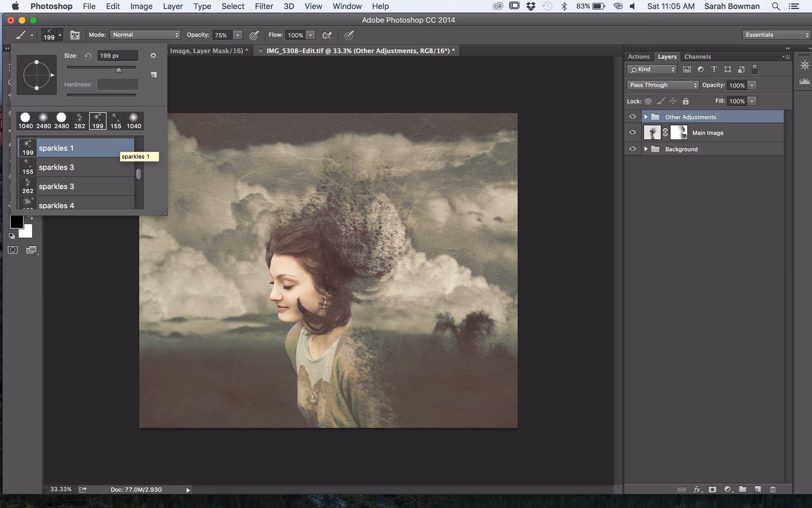Hide the Main Image layer
This screenshot has width=812, height=508.
[x=633, y=132]
